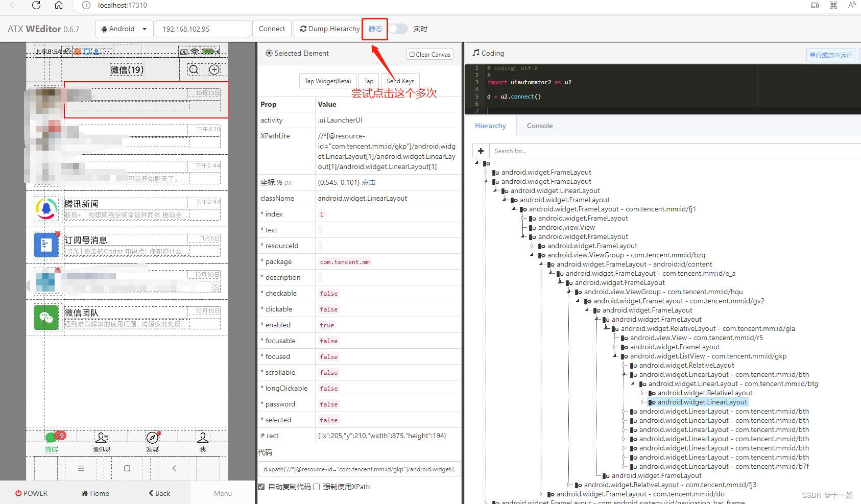This screenshot has height=504, width=861.
Task: Open 腾讯新闻 chat avatar
Action: point(46,209)
